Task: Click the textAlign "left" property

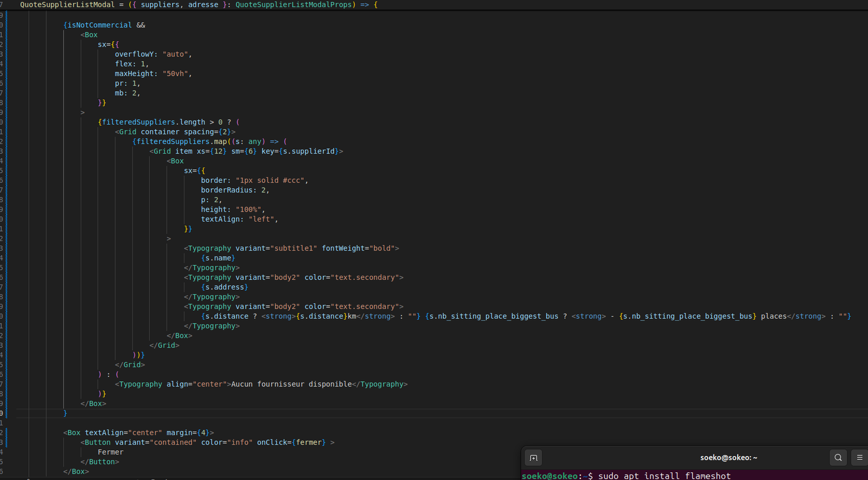Action: 239,219
